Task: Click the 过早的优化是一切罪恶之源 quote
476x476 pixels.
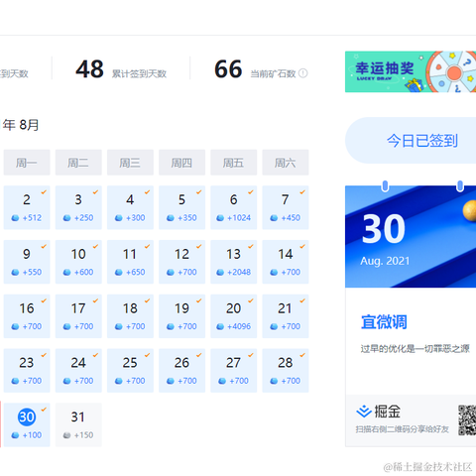Action: pyautogui.click(x=415, y=349)
